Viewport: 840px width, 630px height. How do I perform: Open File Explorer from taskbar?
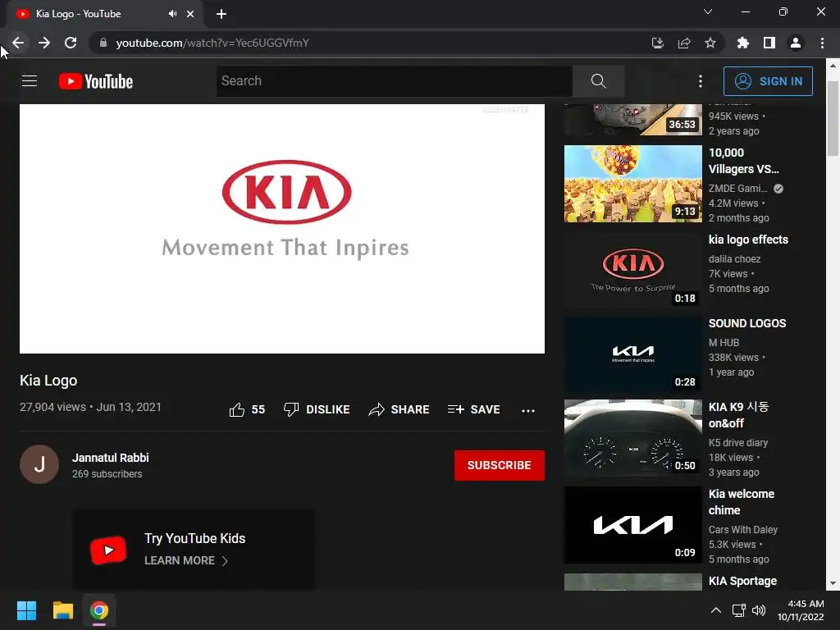click(x=62, y=610)
